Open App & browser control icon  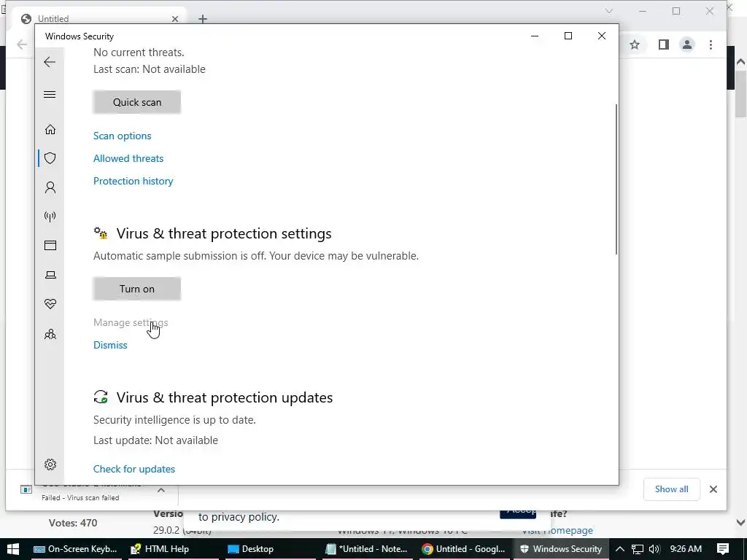[x=50, y=245]
